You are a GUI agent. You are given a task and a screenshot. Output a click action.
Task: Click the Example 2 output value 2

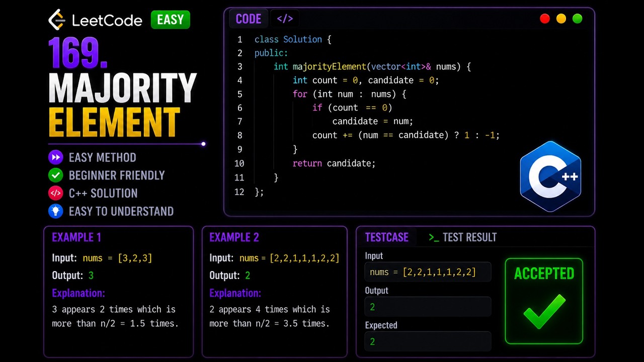(248, 276)
